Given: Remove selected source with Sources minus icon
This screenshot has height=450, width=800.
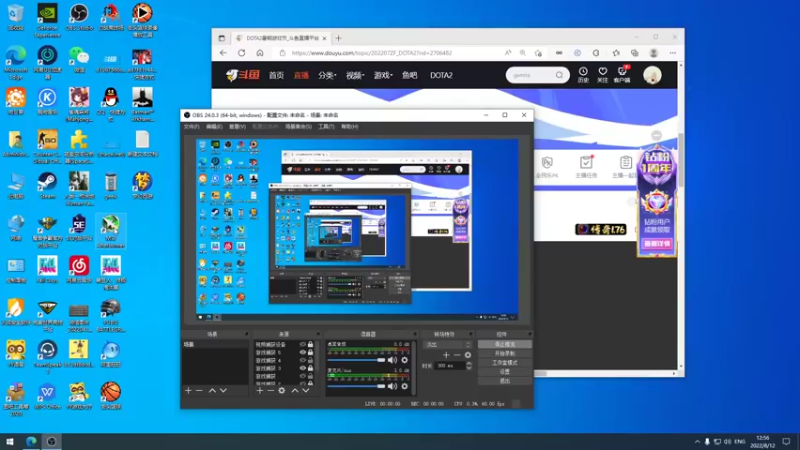Looking at the screenshot, I should coord(270,391).
